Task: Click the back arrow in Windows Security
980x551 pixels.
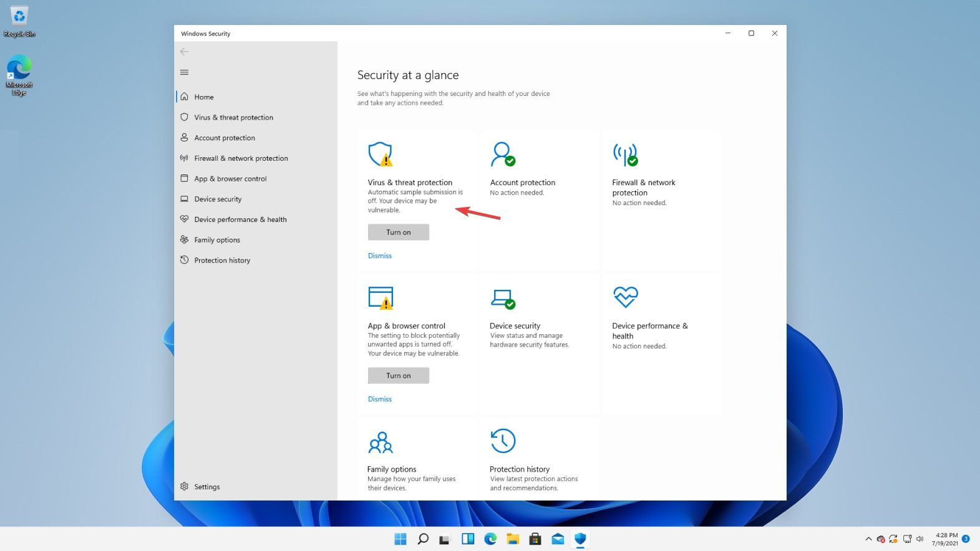Action: click(184, 52)
